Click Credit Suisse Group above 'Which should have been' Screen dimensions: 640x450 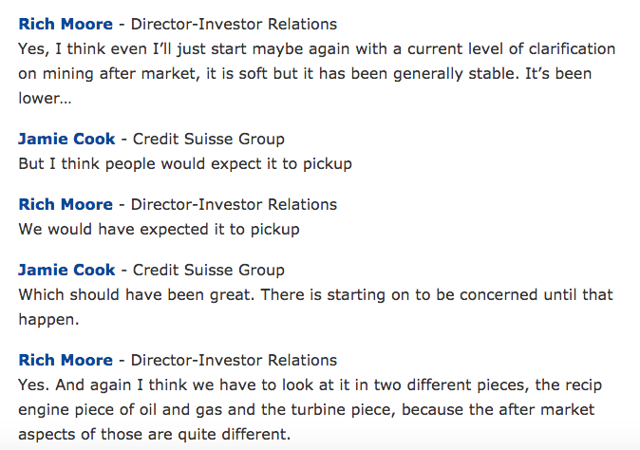[209, 270]
